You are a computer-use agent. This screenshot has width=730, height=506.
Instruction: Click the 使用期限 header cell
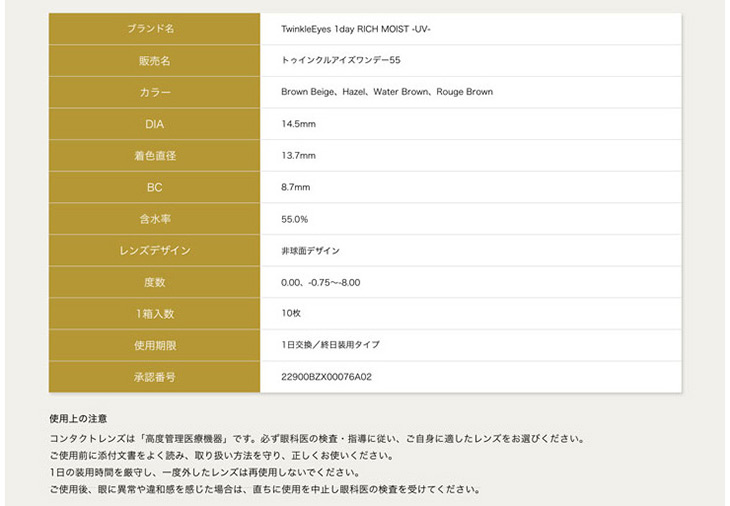154,345
